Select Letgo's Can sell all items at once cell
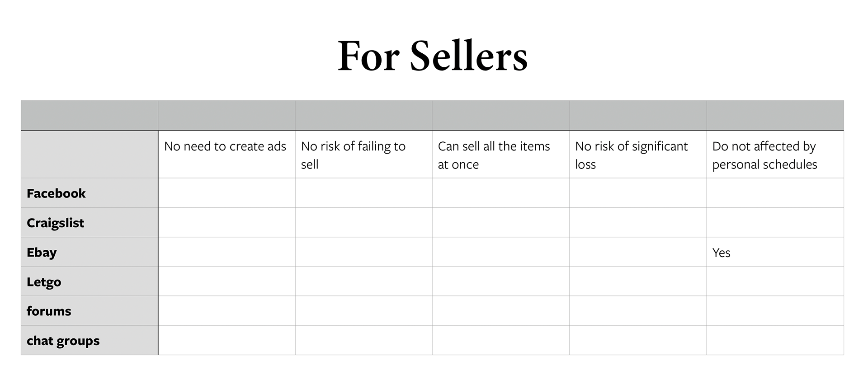 coord(501,281)
